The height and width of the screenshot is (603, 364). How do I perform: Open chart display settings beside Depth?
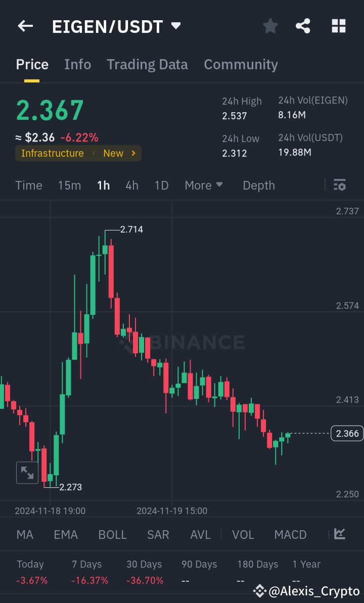pyautogui.click(x=339, y=185)
